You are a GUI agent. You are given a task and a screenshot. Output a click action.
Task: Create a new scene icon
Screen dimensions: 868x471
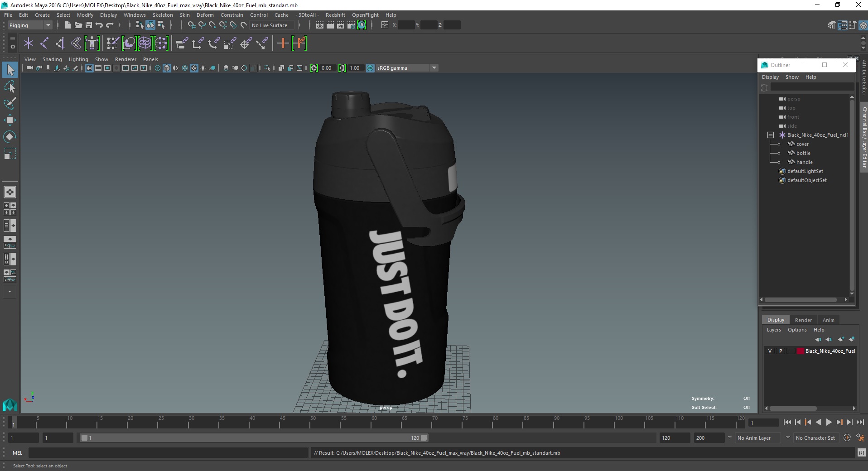[x=68, y=25]
